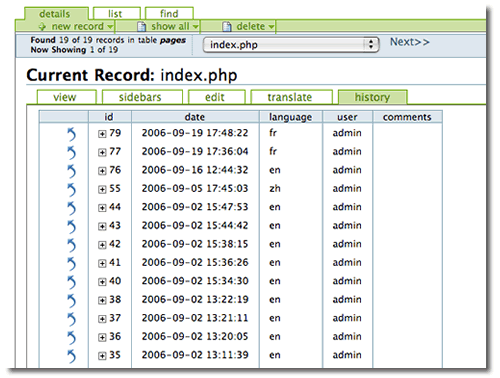The width and height of the screenshot is (500, 378).
Task: Switch to the find tab
Action: coord(169,14)
